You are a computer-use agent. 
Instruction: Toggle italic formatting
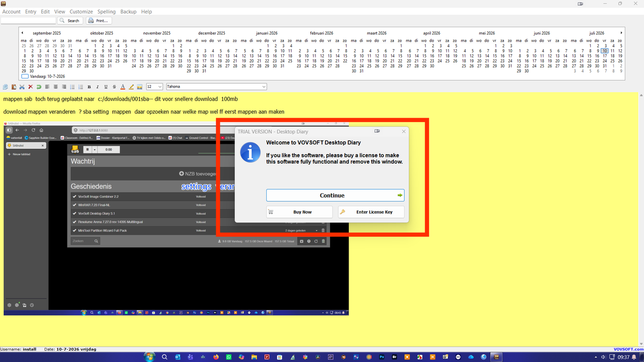coord(98,87)
